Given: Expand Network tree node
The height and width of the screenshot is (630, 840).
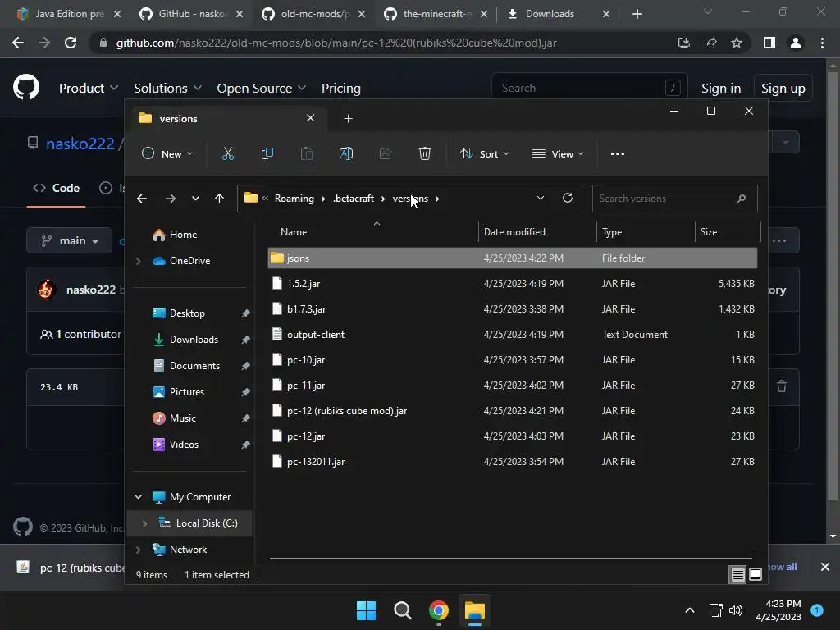Looking at the screenshot, I should 138,550.
